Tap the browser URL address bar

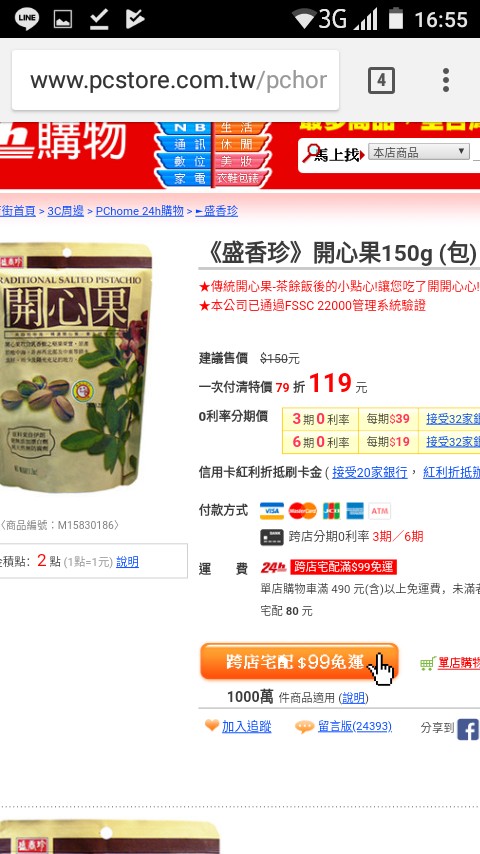pyautogui.click(x=175, y=80)
